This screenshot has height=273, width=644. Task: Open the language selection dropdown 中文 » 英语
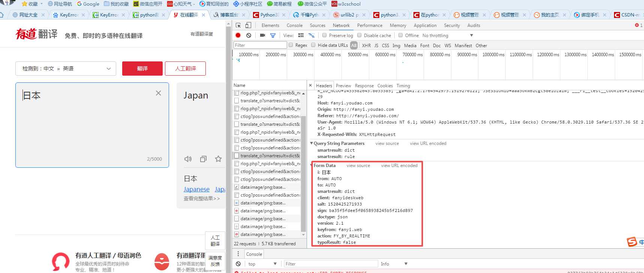tap(66, 69)
